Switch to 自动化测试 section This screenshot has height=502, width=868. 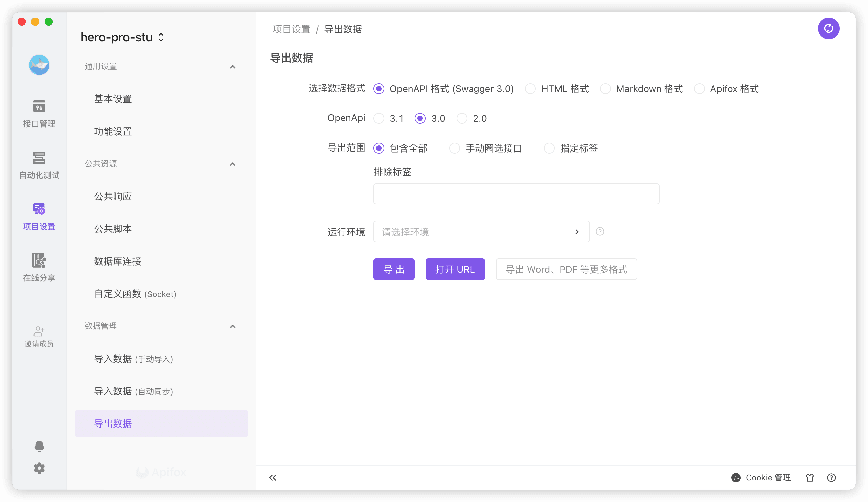tap(39, 165)
